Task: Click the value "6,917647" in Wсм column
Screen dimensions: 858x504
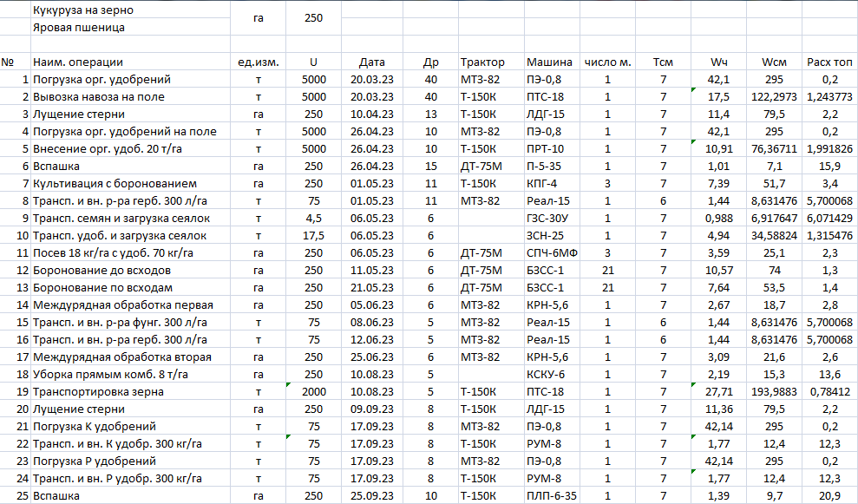Action: 774,219
